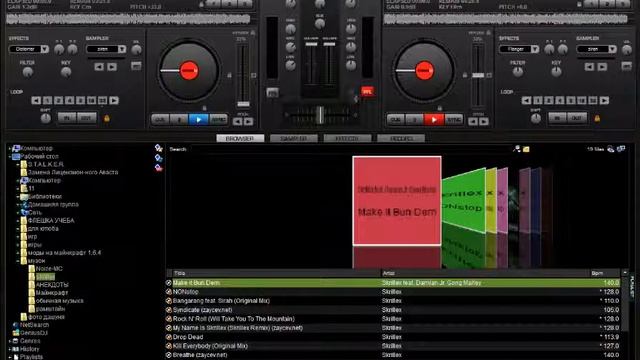Pause the right deck
The width and height of the screenshot is (640, 360).
pyautogui.click(x=414, y=120)
